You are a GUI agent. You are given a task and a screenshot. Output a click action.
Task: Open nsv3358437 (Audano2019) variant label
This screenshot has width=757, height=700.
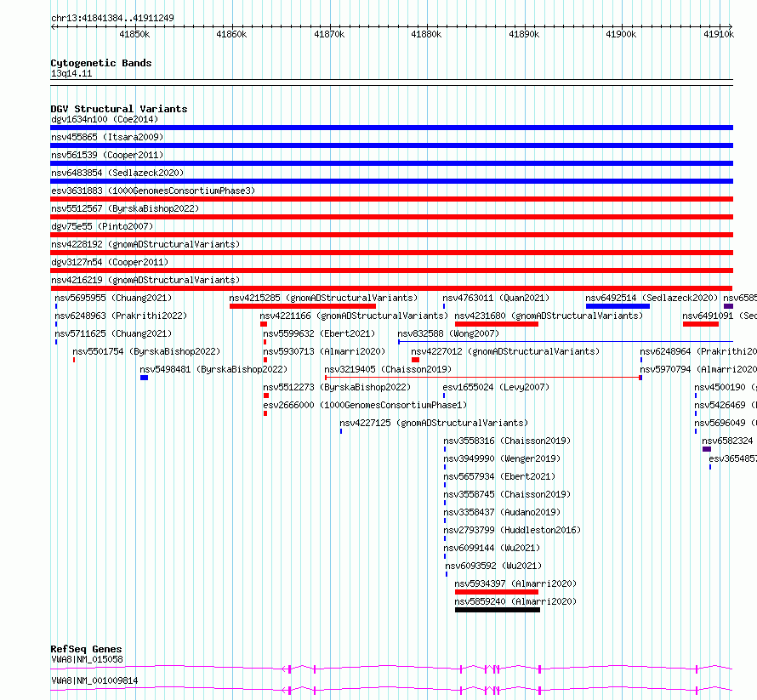tap(502, 512)
